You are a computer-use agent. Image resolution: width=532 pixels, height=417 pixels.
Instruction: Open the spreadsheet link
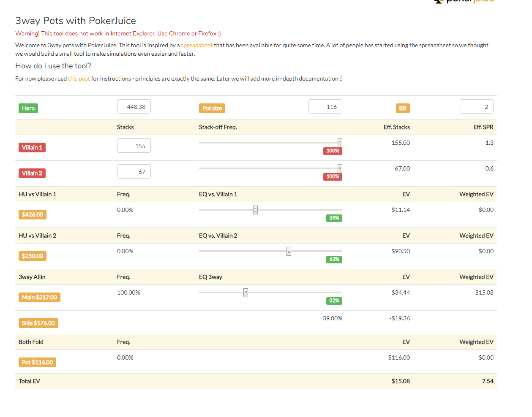[196, 45]
